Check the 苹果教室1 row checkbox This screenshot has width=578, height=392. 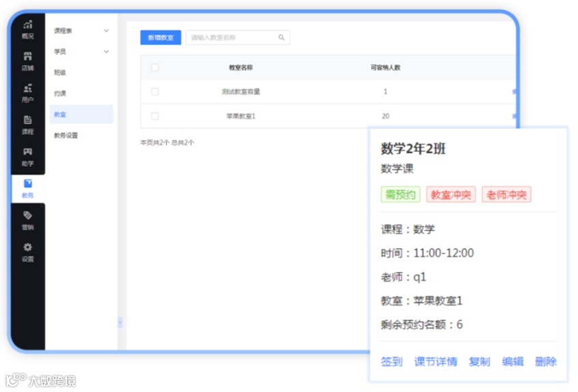click(x=155, y=116)
